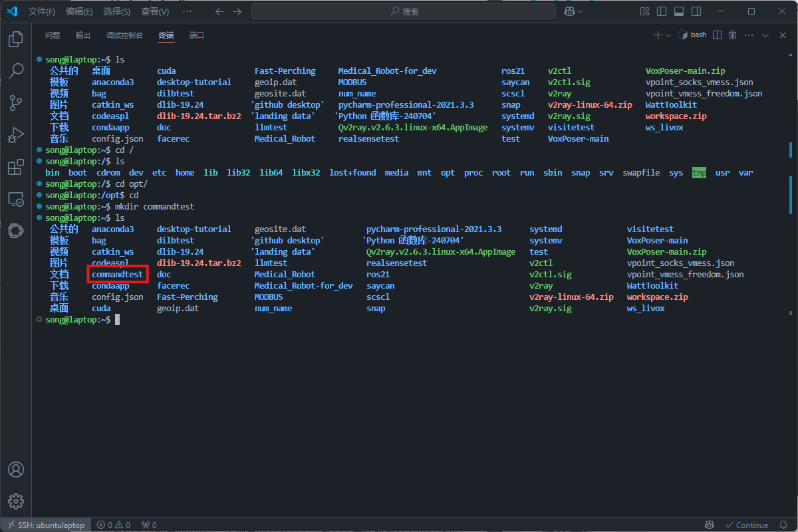Image resolution: width=798 pixels, height=532 pixels.
Task: Switch to the 调试控制台 tab
Action: 124,35
